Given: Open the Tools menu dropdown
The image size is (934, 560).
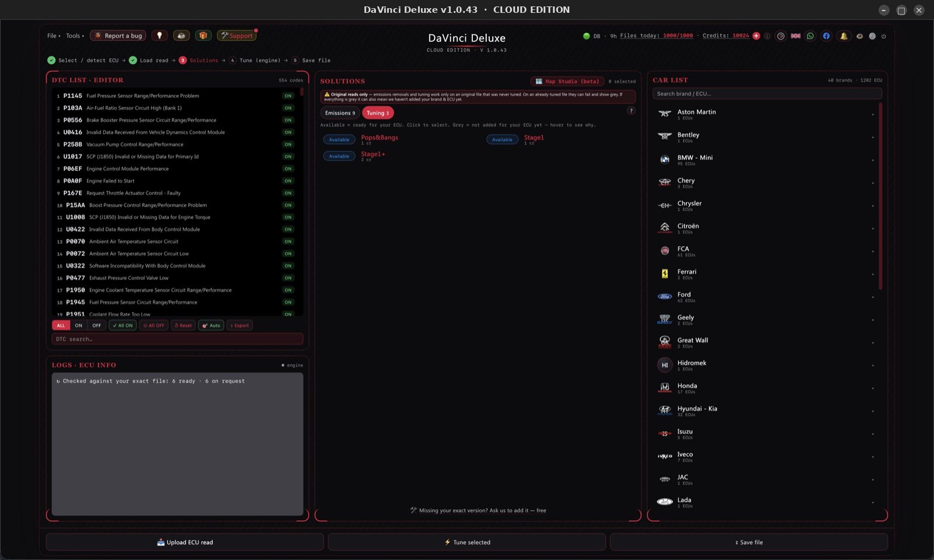Looking at the screenshot, I should coord(75,36).
